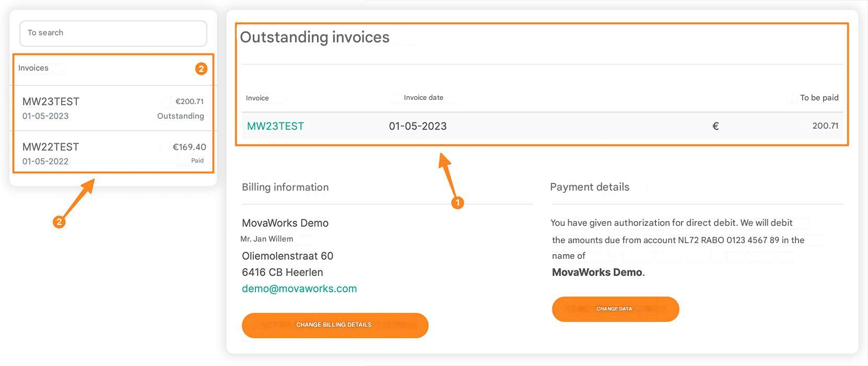Click the orange annotation marker 1
Screen dimensions: 868x366
[x=458, y=202]
